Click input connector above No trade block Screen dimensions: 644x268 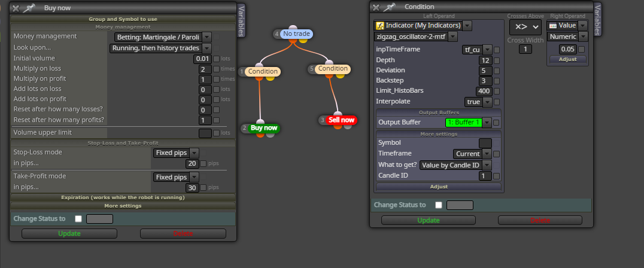(293, 28)
